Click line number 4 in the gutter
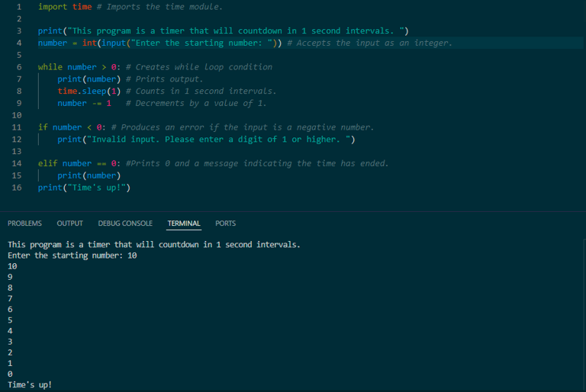The height and width of the screenshot is (392, 586). [x=19, y=43]
